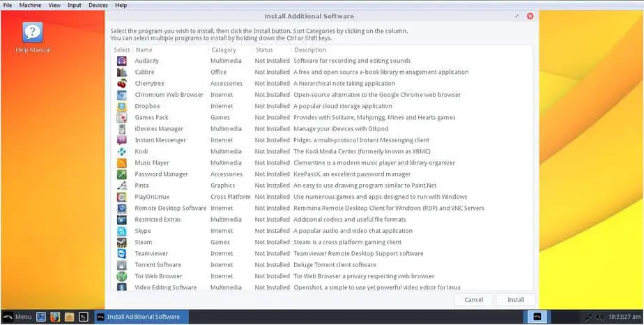This screenshot has height=325, width=644.
Task: Open the Help Manual desktop icon
Action: pos(33,38)
